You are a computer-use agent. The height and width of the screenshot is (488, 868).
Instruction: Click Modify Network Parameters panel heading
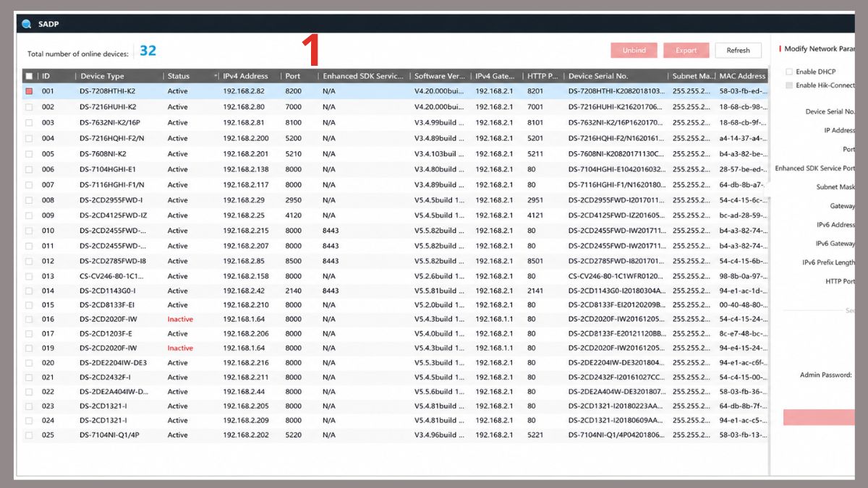pyautogui.click(x=820, y=49)
